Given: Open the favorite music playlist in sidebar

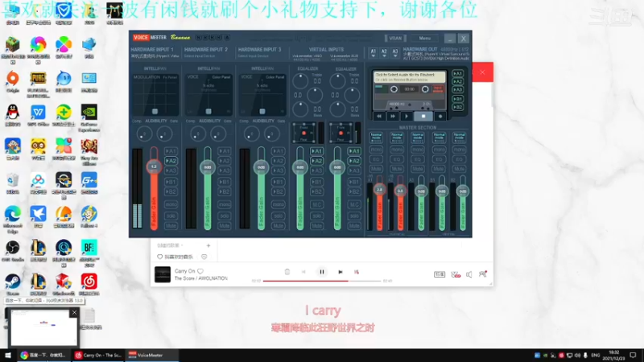Looking at the screenshot, I should pos(175,257).
